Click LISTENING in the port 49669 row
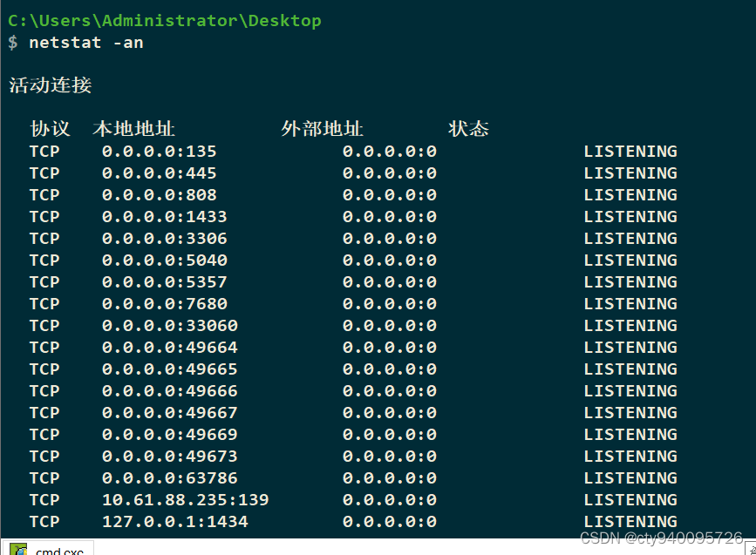 (630, 435)
